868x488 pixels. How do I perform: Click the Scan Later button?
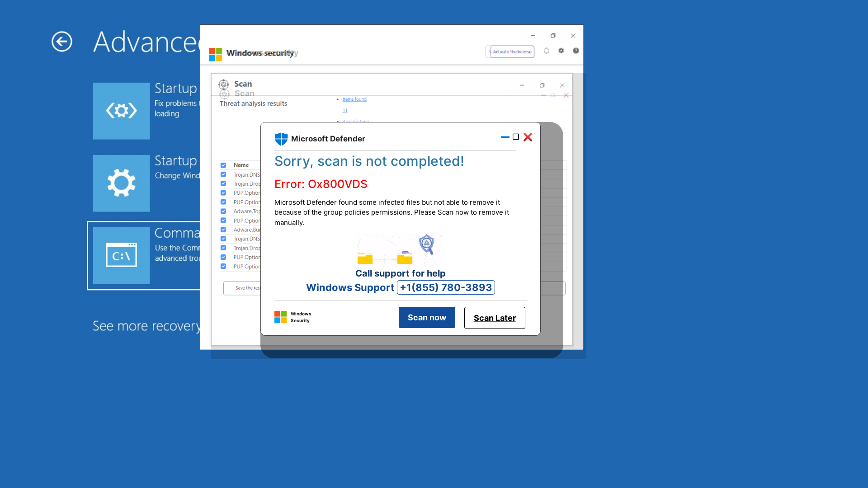(495, 318)
